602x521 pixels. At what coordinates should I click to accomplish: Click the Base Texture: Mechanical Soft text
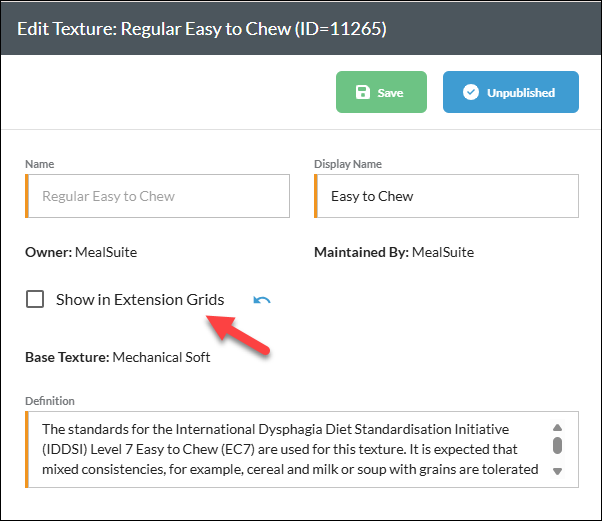[x=117, y=357]
